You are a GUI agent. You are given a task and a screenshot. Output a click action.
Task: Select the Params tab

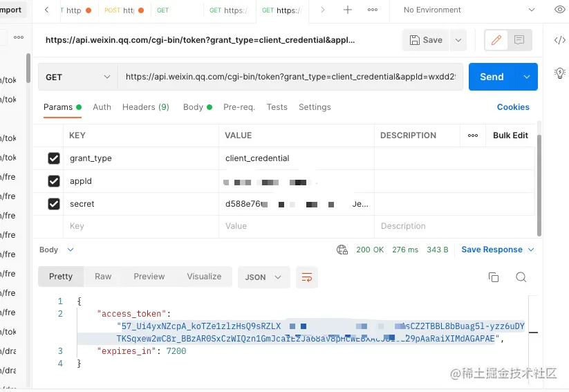coord(62,107)
